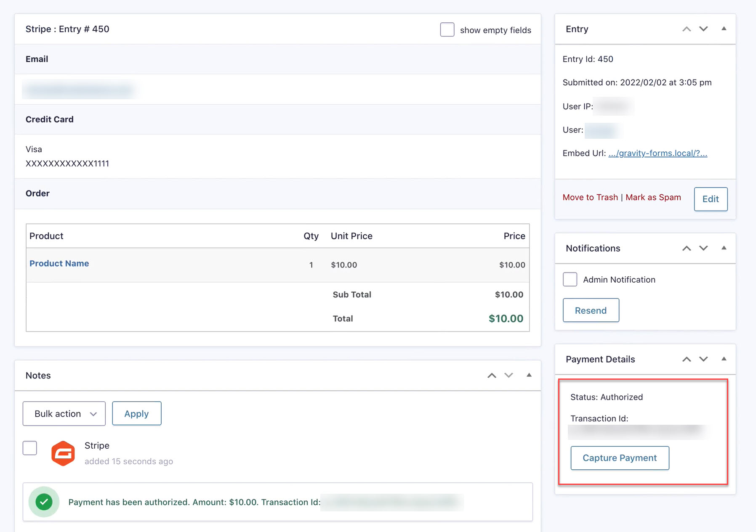Click the Submitted on date text
The height and width of the screenshot is (532, 756).
click(637, 82)
